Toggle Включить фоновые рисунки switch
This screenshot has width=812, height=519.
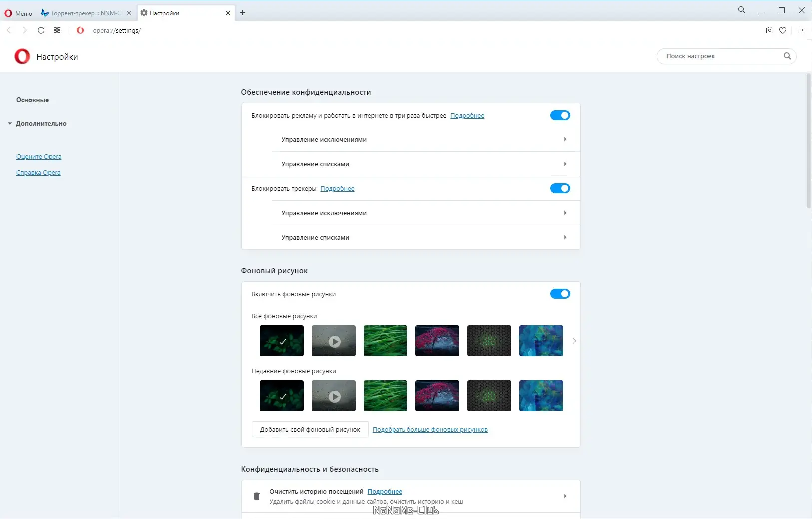560,294
